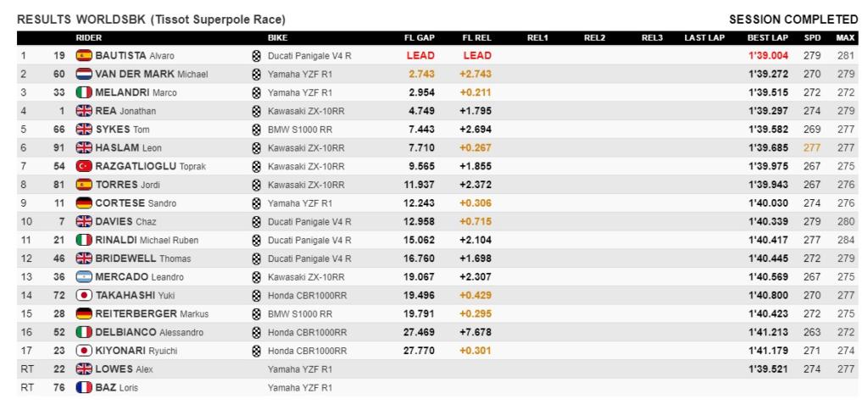Click the French flag beside BAZ Loris

(x=83, y=388)
